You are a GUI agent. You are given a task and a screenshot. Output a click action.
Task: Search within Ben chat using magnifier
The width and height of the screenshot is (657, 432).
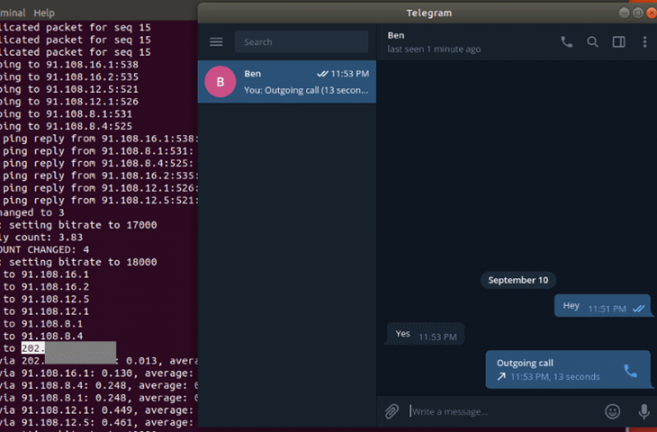coord(592,41)
